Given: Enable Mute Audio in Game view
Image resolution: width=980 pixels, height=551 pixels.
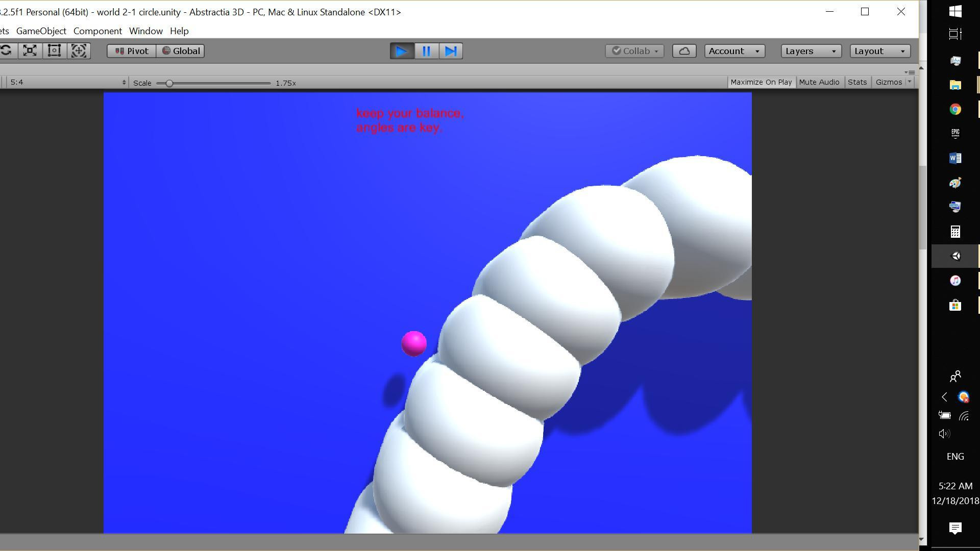Looking at the screenshot, I should click(819, 82).
